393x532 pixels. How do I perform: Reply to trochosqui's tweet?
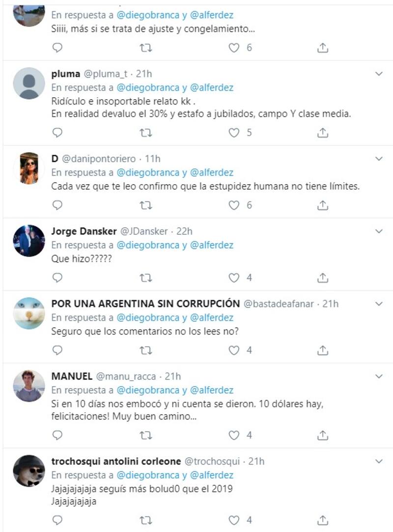coord(57,520)
